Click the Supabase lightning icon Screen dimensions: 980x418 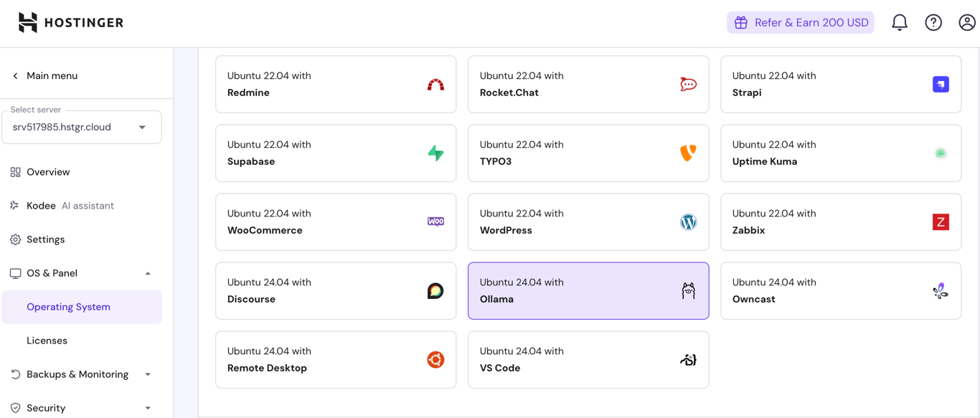point(435,153)
